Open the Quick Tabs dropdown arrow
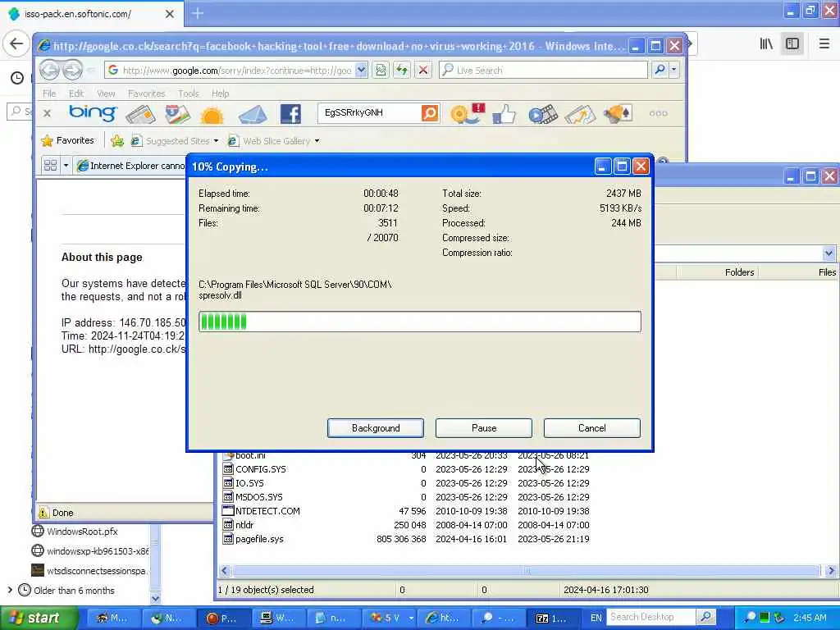The image size is (840, 630). (66, 166)
